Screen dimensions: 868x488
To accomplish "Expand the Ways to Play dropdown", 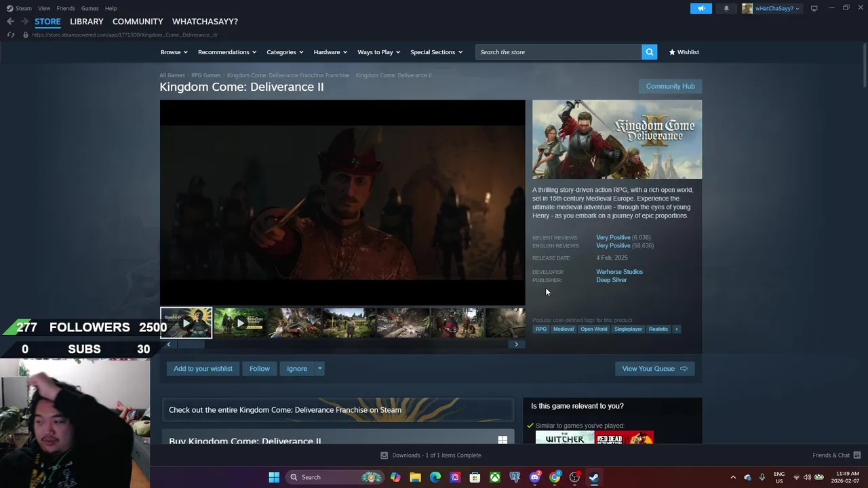I will pos(379,52).
